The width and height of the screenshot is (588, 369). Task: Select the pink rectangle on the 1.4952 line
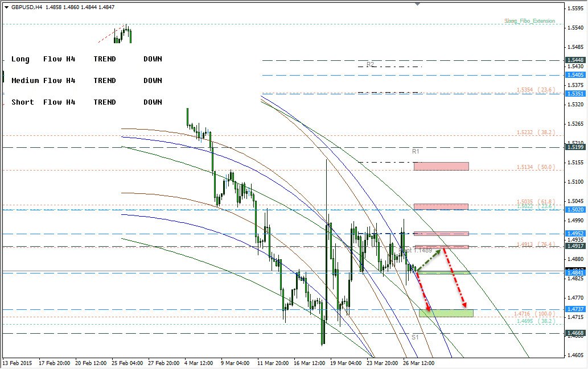[441, 234]
